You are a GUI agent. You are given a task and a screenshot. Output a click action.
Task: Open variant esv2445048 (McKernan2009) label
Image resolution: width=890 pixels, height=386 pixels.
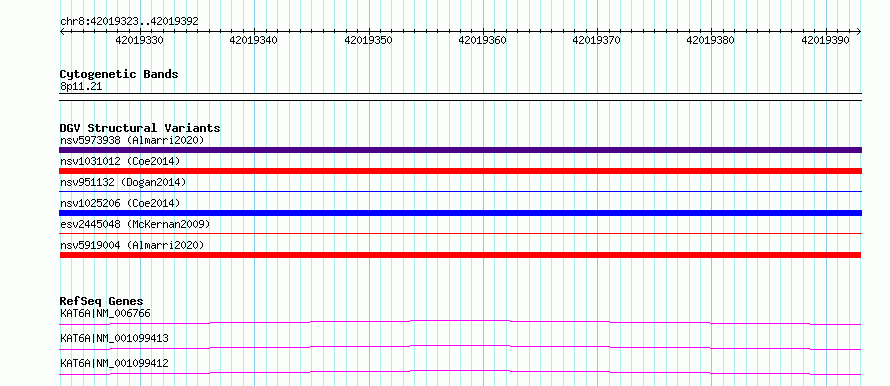(x=135, y=224)
